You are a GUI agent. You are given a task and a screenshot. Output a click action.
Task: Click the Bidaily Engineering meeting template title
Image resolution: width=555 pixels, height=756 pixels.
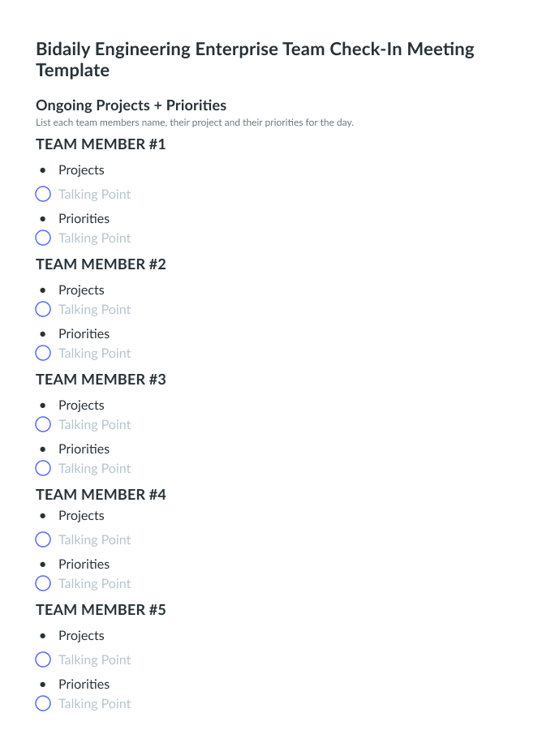[x=255, y=60]
